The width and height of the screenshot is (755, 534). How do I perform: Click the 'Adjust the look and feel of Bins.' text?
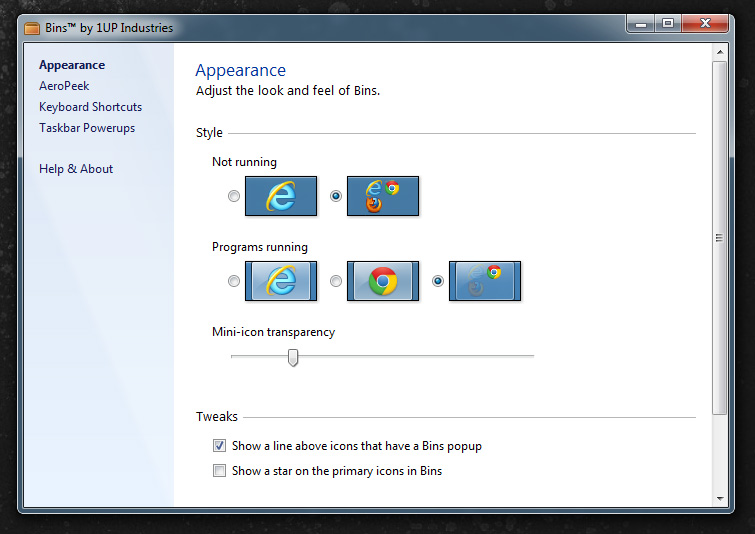(x=288, y=91)
